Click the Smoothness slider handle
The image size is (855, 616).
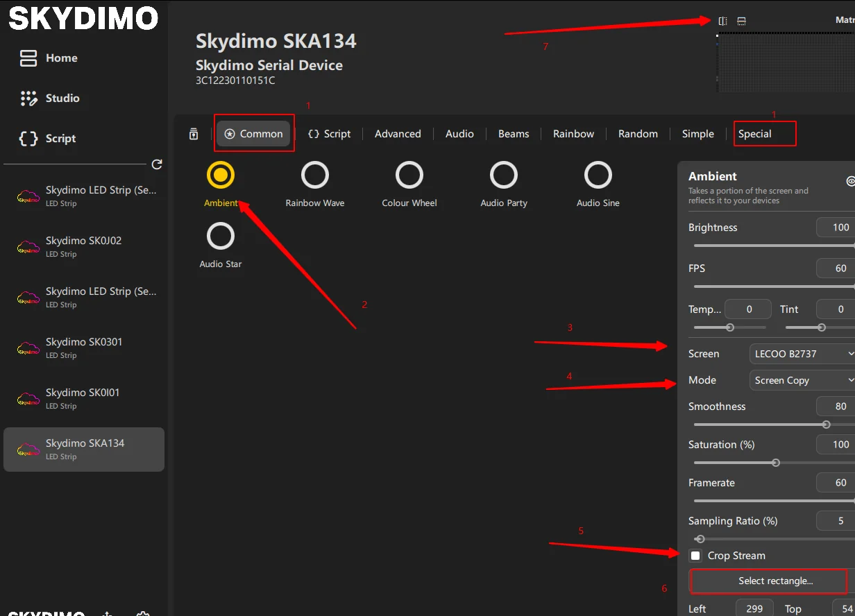click(826, 425)
